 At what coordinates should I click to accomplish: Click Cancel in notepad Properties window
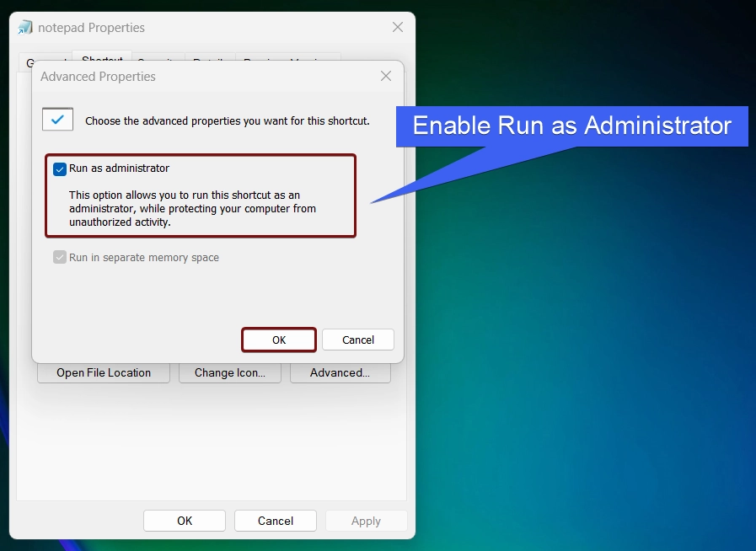276,521
